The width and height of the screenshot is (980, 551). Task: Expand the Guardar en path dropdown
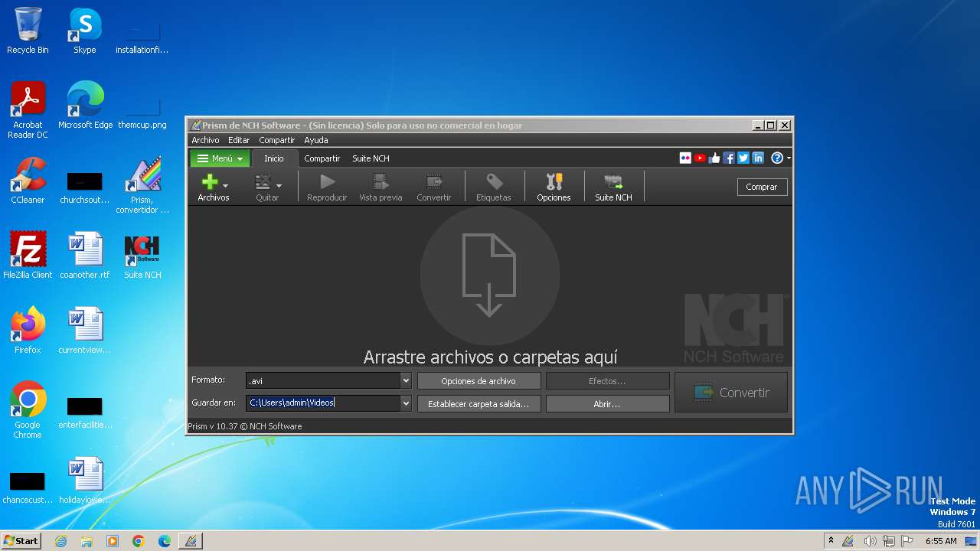click(x=406, y=403)
